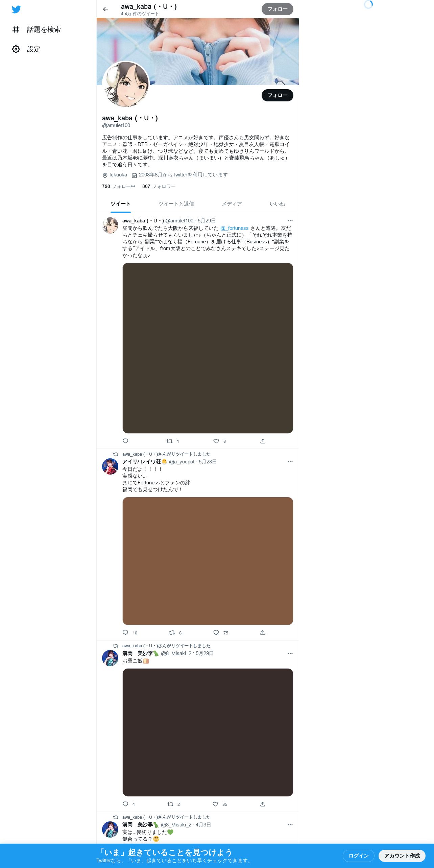Click the black フォロー button on profile
The height and width of the screenshot is (868, 434).
[278, 95]
